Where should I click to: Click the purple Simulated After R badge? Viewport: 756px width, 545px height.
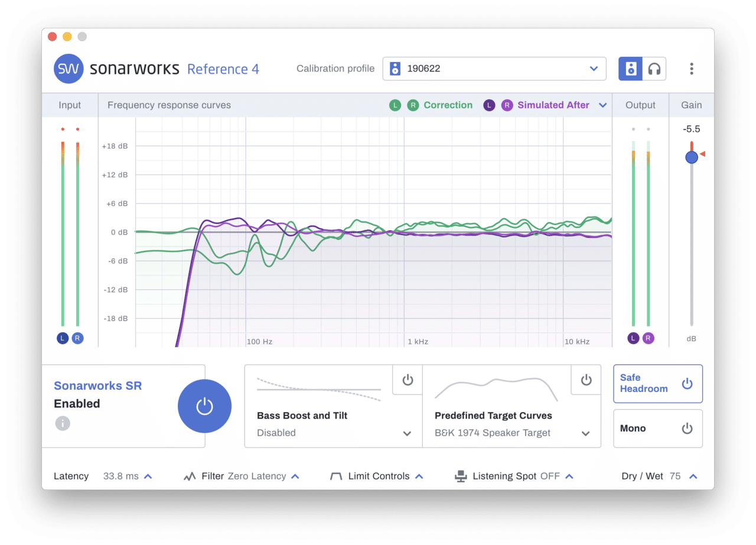507,105
